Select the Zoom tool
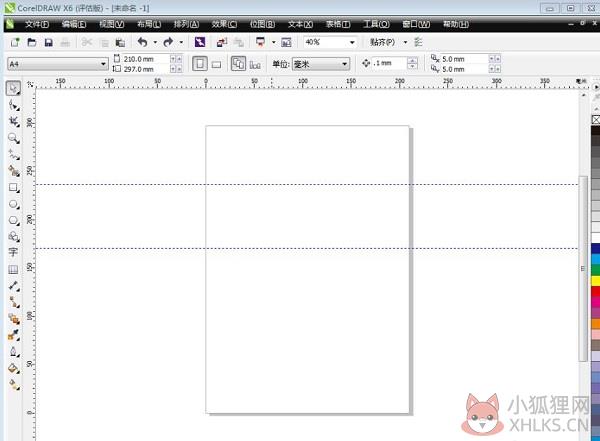This screenshot has width=600, height=441. click(x=14, y=138)
